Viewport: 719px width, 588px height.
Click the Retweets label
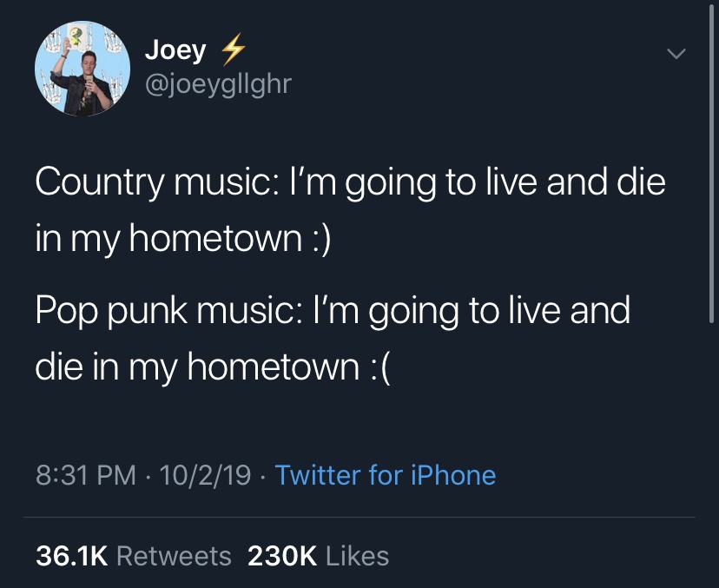pyautogui.click(x=175, y=556)
